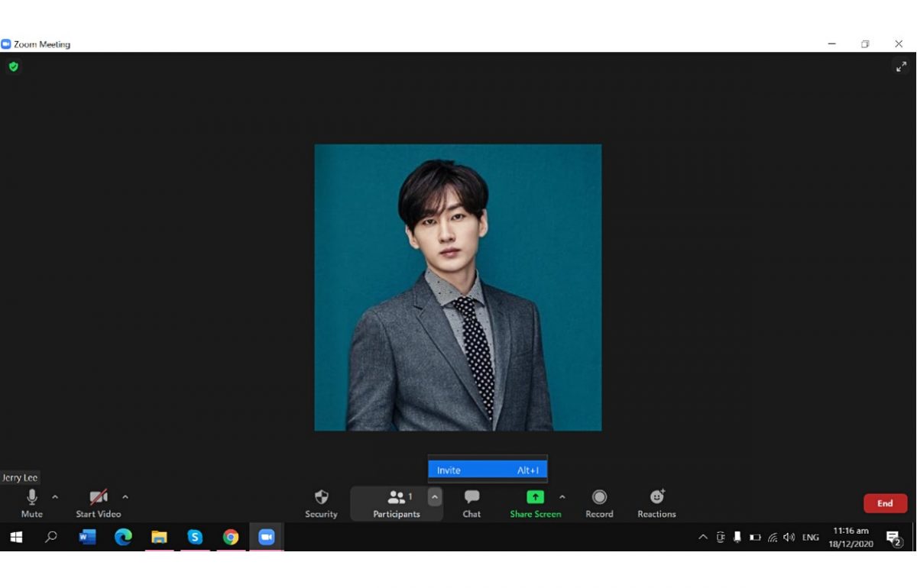Click the Jerry Lee name label
Viewport: 917px width, 588px height.
[x=20, y=478]
